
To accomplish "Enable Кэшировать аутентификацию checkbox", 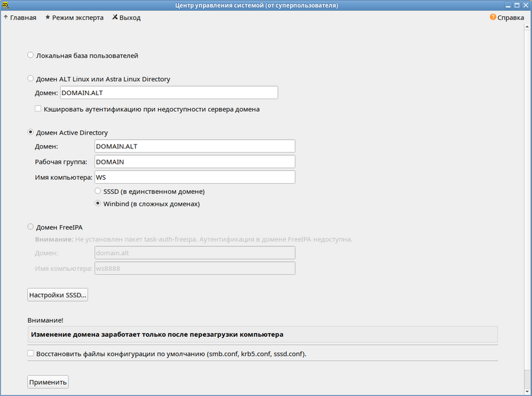I will click(x=38, y=108).
